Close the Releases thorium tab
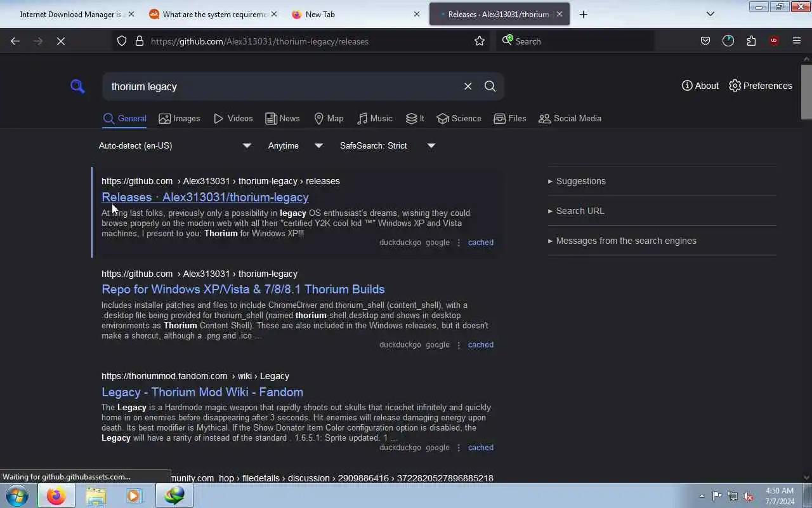The image size is (812, 508). pos(560,14)
